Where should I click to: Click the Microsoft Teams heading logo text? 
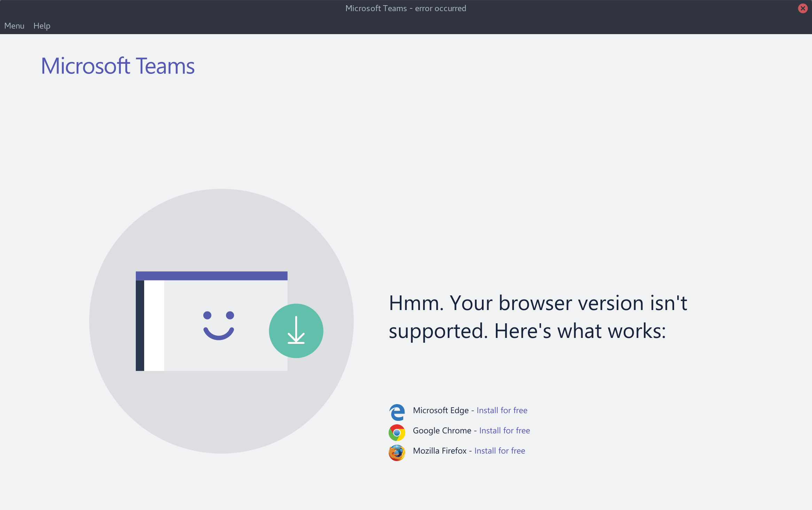pyautogui.click(x=118, y=66)
